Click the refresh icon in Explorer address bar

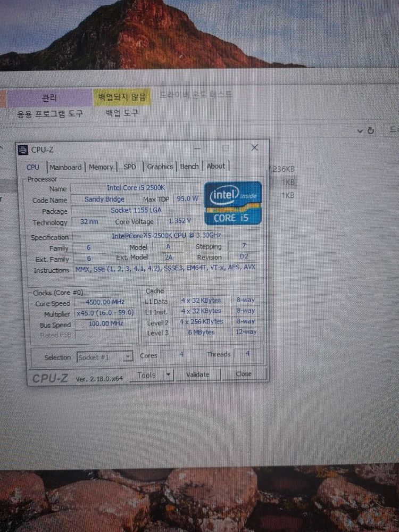coord(370,130)
